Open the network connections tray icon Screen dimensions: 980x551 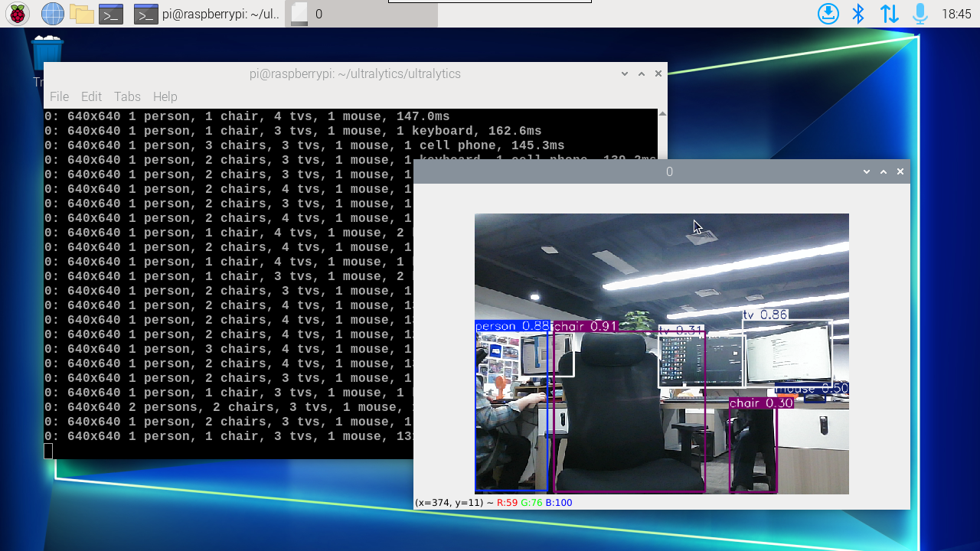click(x=889, y=14)
